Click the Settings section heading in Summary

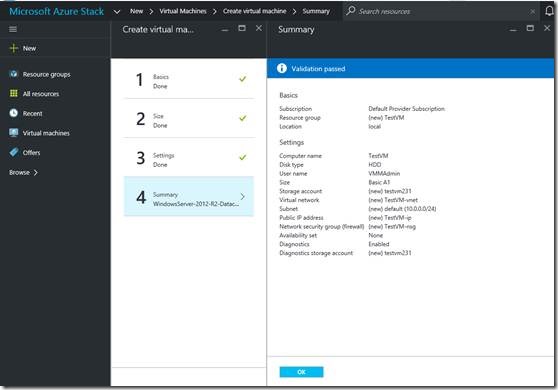pos(291,142)
